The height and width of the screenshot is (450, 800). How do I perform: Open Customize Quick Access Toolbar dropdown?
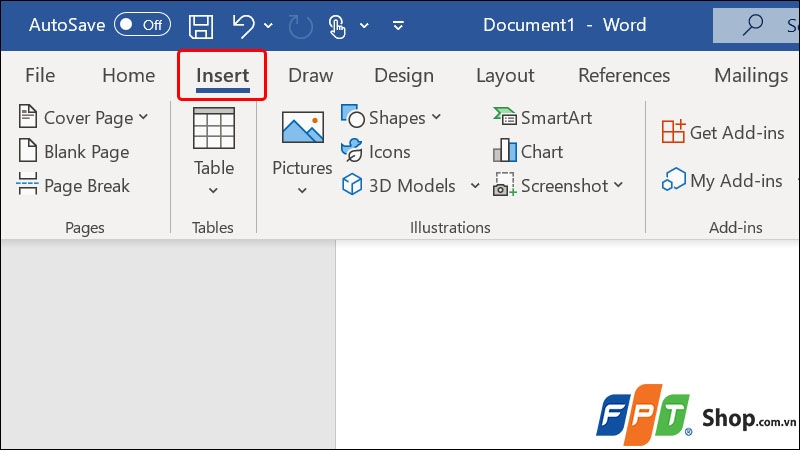point(398,26)
